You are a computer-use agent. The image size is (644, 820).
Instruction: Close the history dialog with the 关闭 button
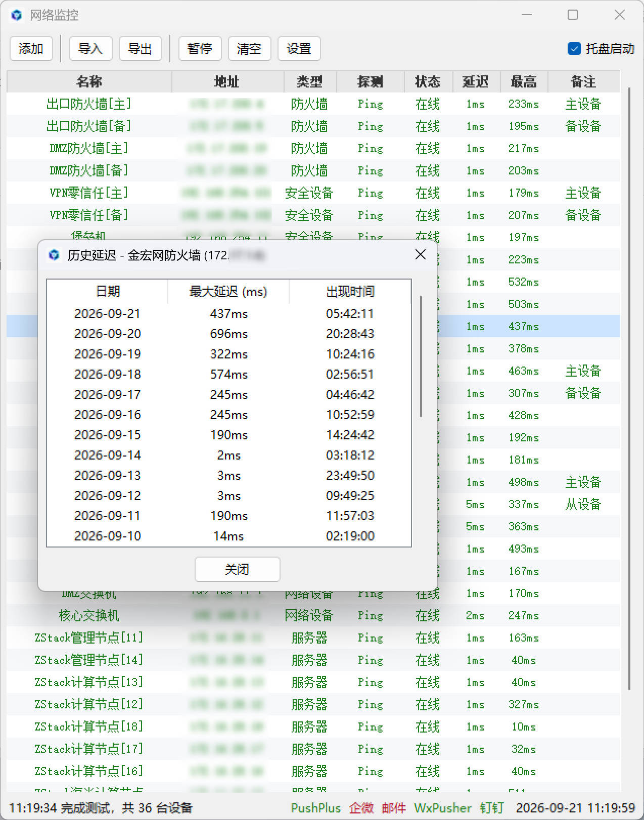(238, 569)
